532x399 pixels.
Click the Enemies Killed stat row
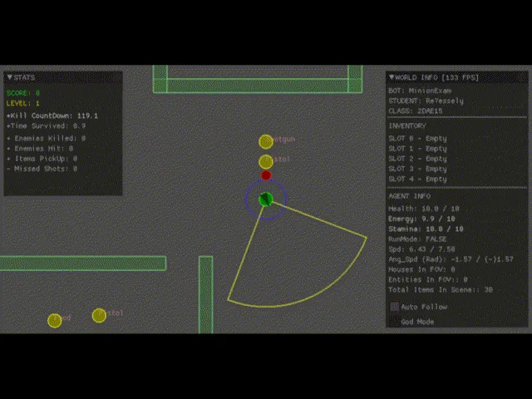click(x=47, y=138)
